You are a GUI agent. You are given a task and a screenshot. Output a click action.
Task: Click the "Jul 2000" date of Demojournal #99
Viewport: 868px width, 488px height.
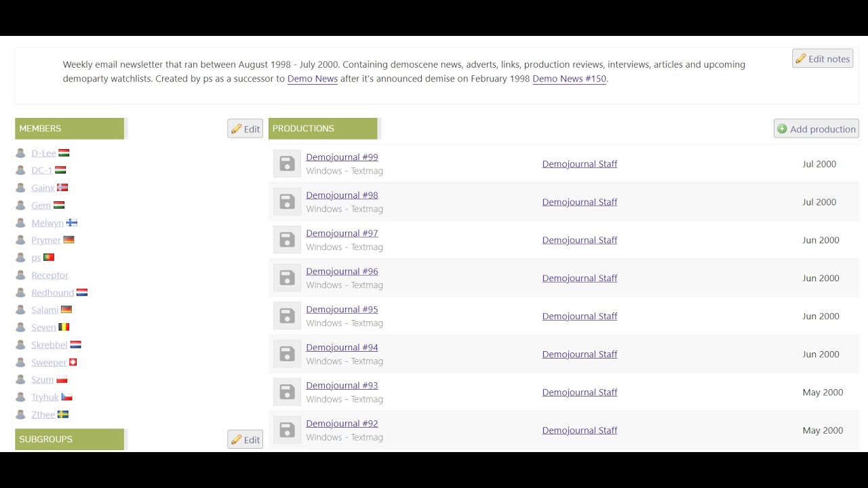[819, 164]
